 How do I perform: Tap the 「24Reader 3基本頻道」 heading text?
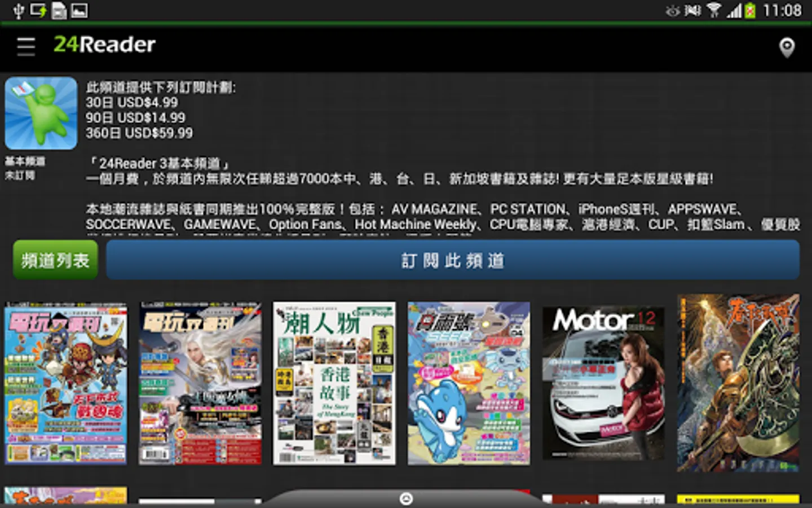(158, 164)
